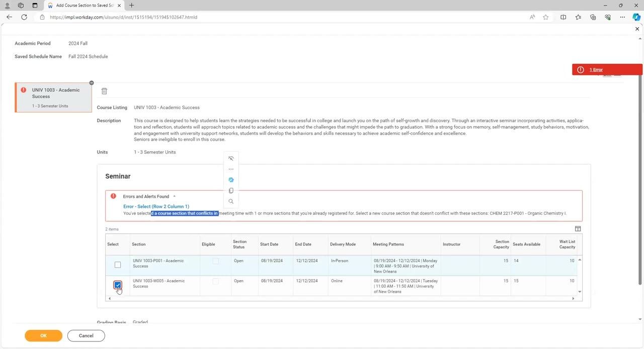Open the Browser essentials icon in the Edge toolbar

point(608,17)
